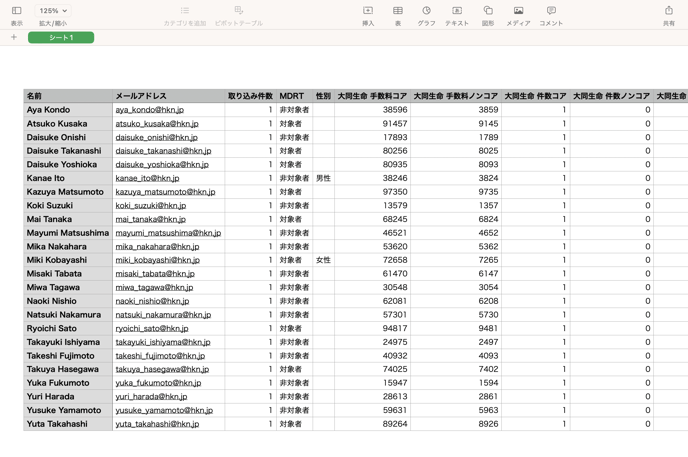The height and width of the screenshot is (457, 688).
Task: Click the Pivot Table (ピボットテーブル) icon
Action: 239,11
